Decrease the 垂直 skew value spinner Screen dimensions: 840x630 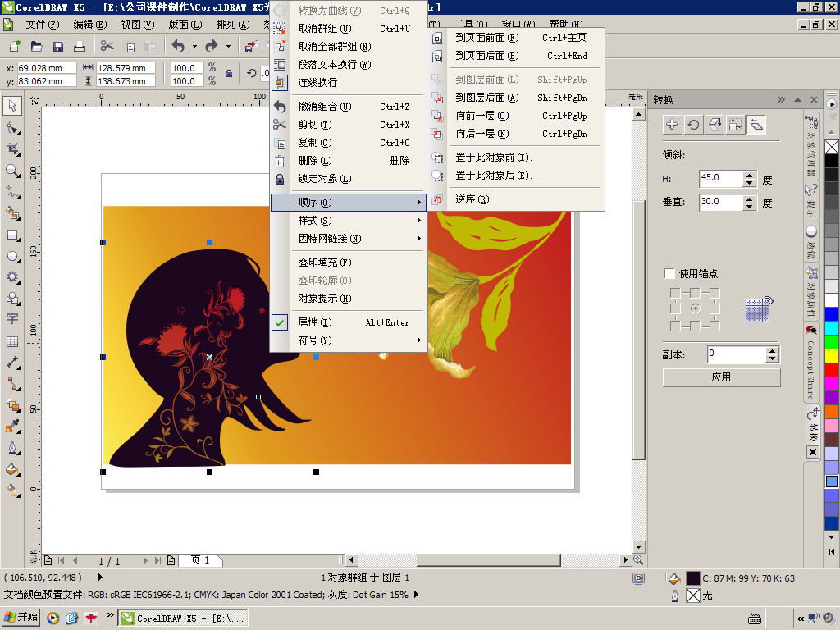point(750,207)
